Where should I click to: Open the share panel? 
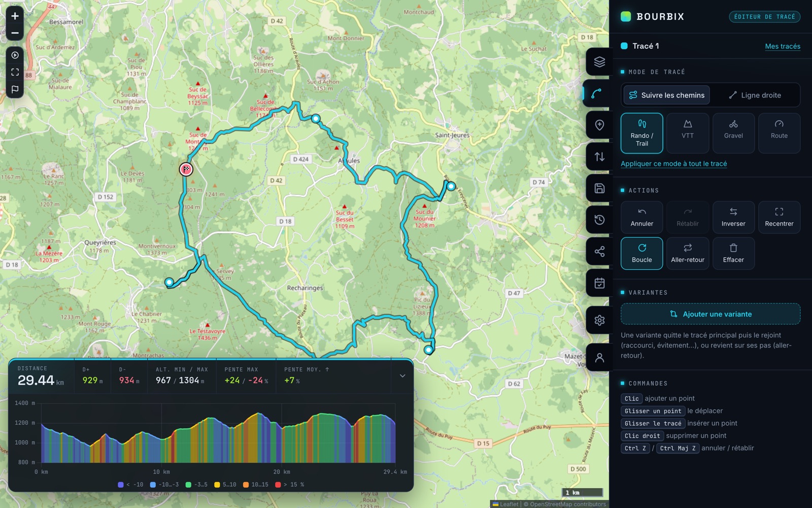coord(599,251)
